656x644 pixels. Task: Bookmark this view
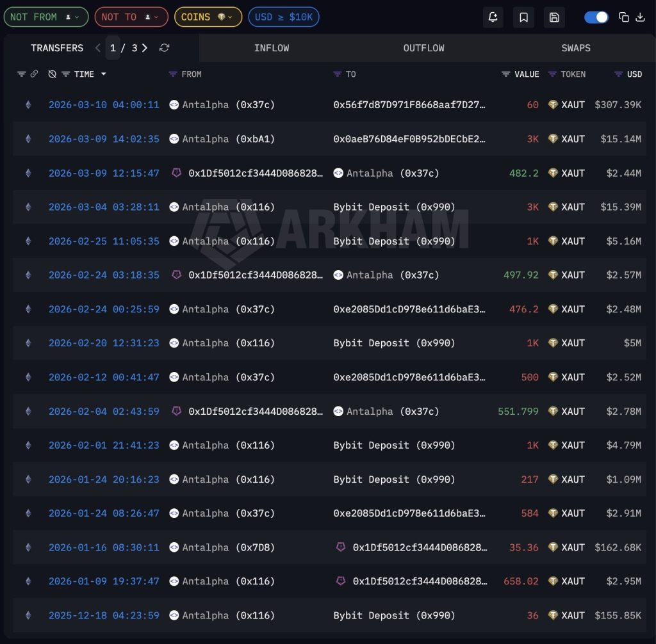(523, 17)
